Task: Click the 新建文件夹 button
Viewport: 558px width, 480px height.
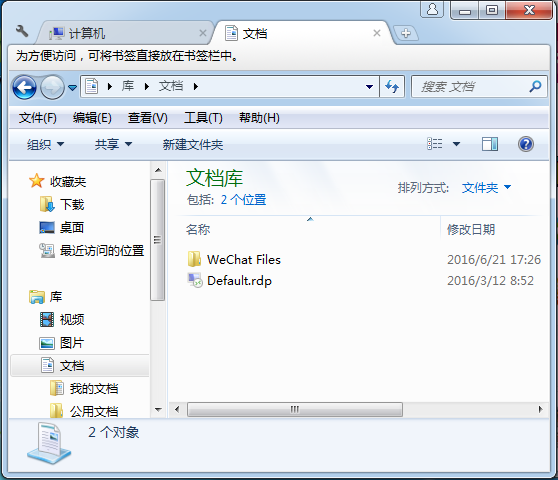Action: tap(193, 144)
